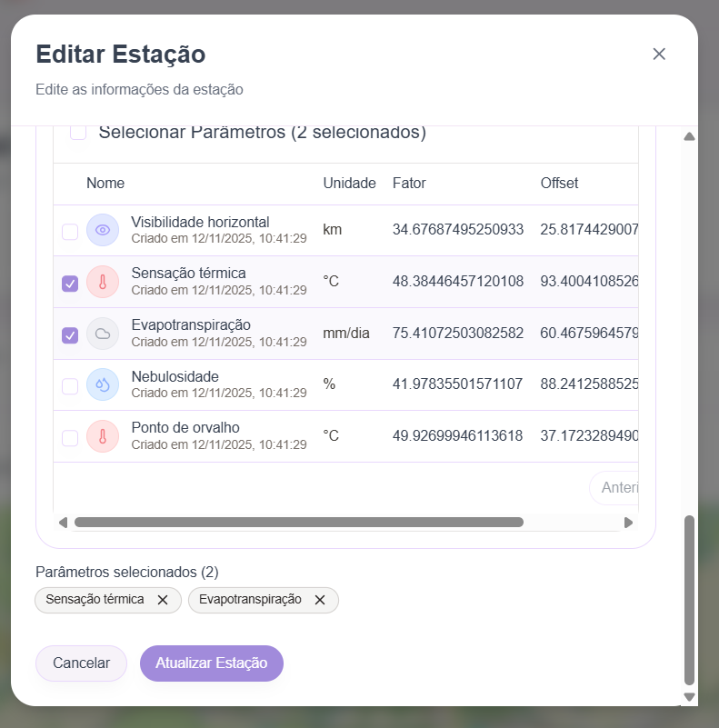719x728 pixels.
Task: Click the horizontal scrollbar right arrow
Action: 628,523
